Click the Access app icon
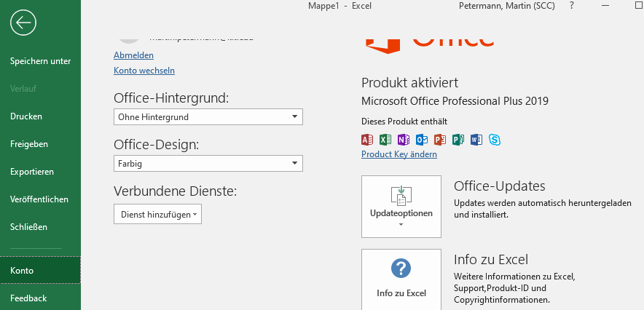 (366, 140)
